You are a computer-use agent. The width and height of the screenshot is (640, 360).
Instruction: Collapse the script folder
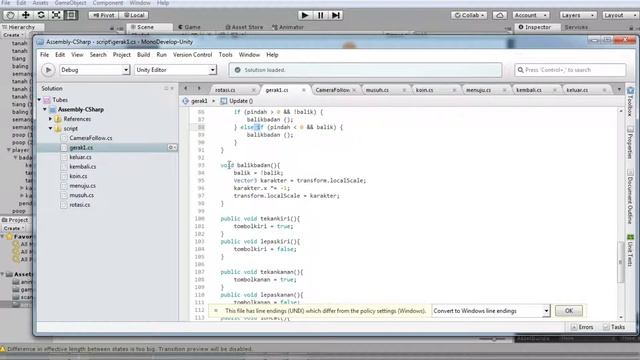tap(50, 129)
